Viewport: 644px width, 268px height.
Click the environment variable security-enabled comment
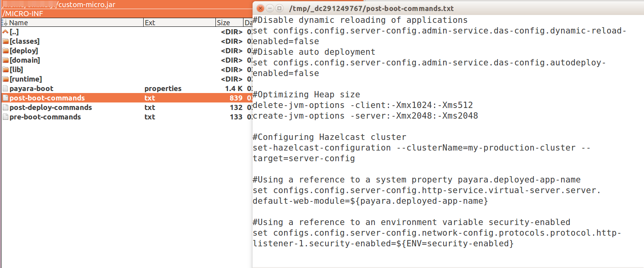click(x=411, y=222)
